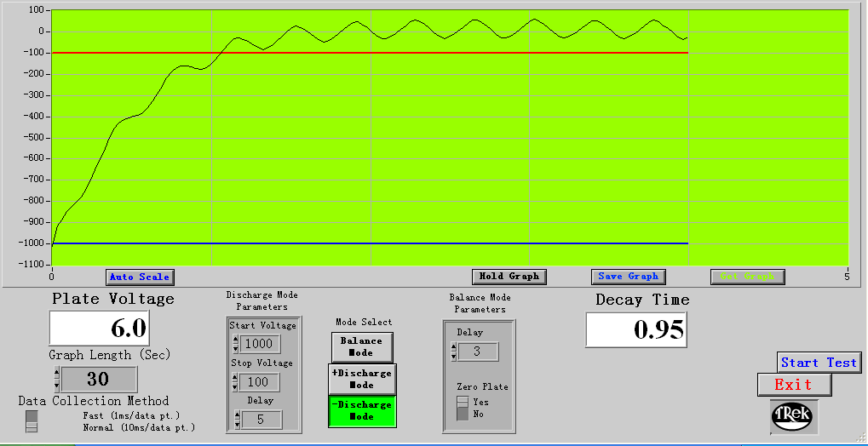The width and height of the screenshot is (868, 446).
Task: Select Balance Mode
Action: coord(362,346)
